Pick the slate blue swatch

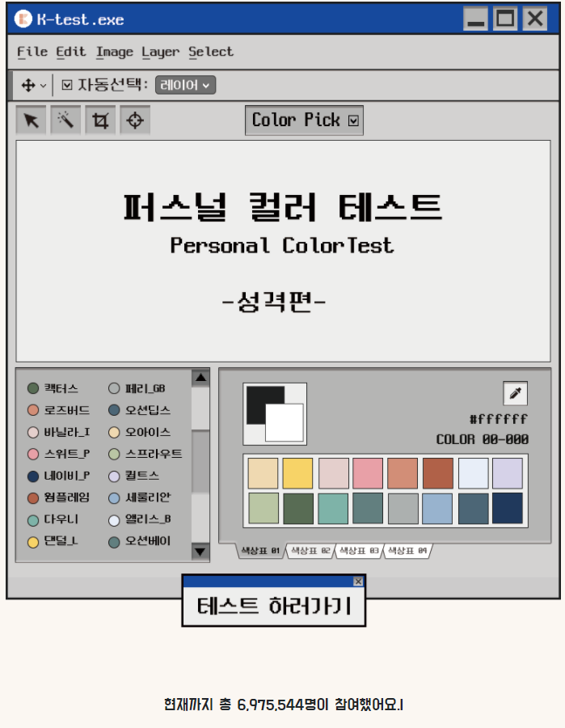coord(473,509)
